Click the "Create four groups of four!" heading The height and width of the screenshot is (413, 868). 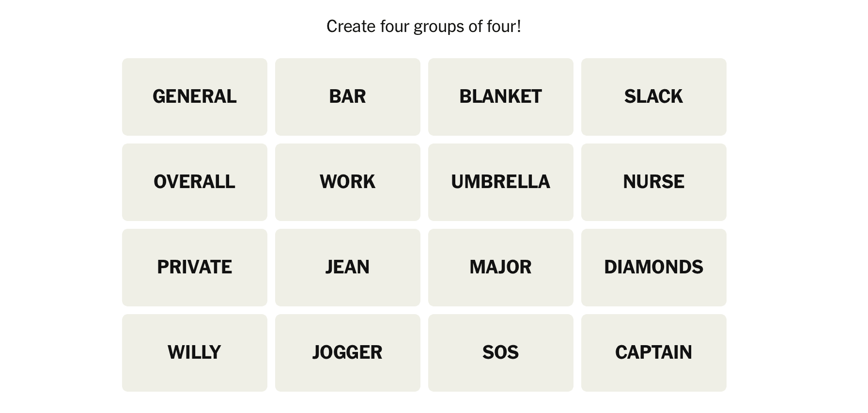point(424,26)
